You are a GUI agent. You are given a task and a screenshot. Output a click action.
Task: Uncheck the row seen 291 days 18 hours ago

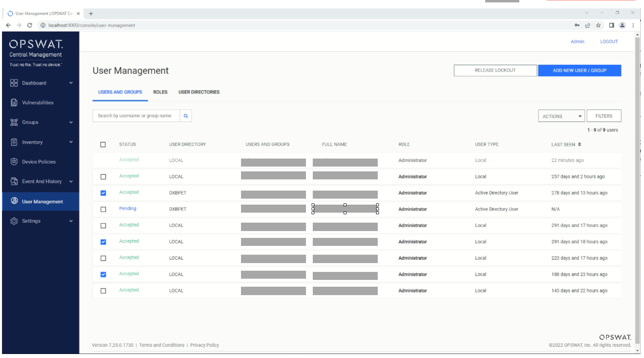pyautogui.click(x=103, y=242)
